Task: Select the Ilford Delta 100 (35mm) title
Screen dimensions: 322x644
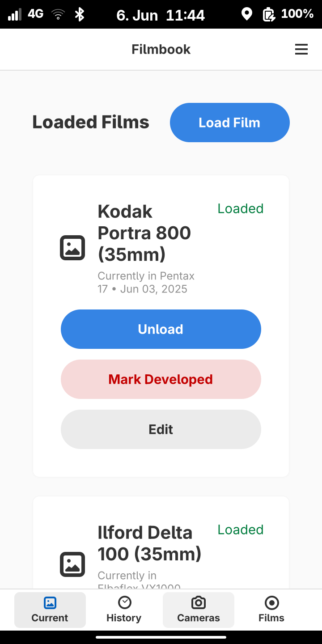Action: 149,543
